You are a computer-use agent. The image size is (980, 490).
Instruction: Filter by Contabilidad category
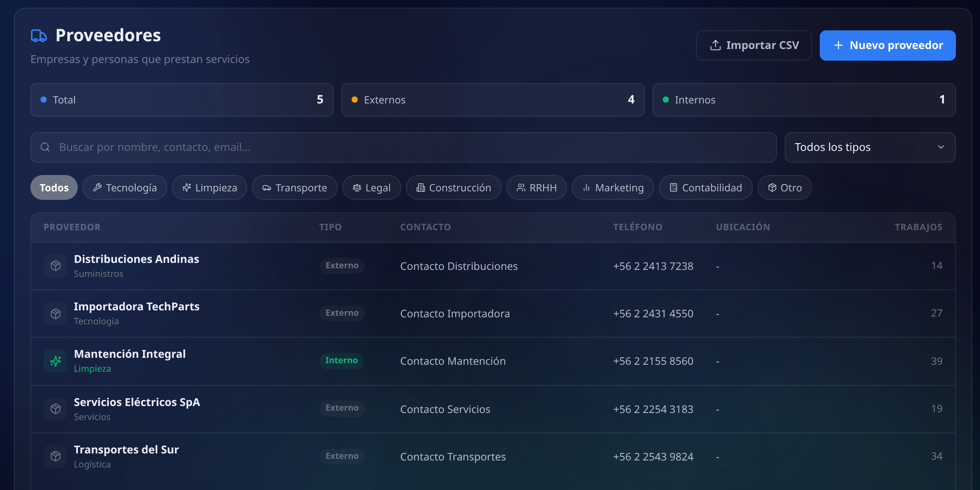706,187
